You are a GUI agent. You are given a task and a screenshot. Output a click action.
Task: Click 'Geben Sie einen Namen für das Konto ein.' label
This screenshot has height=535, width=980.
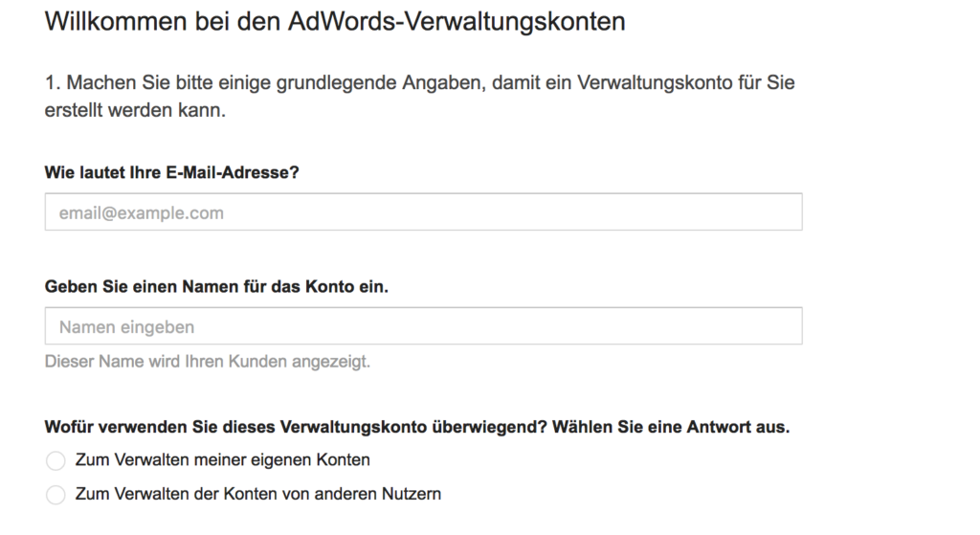click(216, 287)
